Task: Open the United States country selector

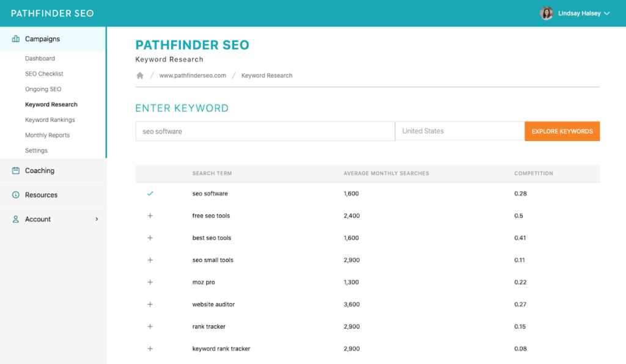Action: tap(460, 131)
